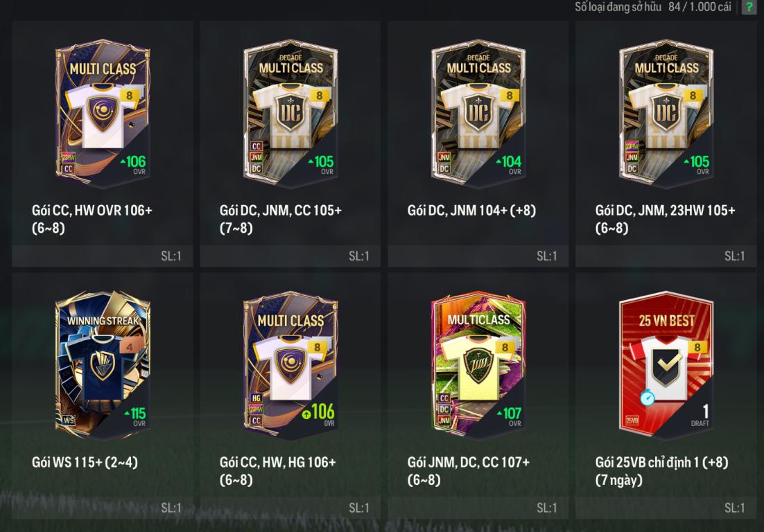
Task: Select the Multi Class HG 106 pack image
Action: 290,366
